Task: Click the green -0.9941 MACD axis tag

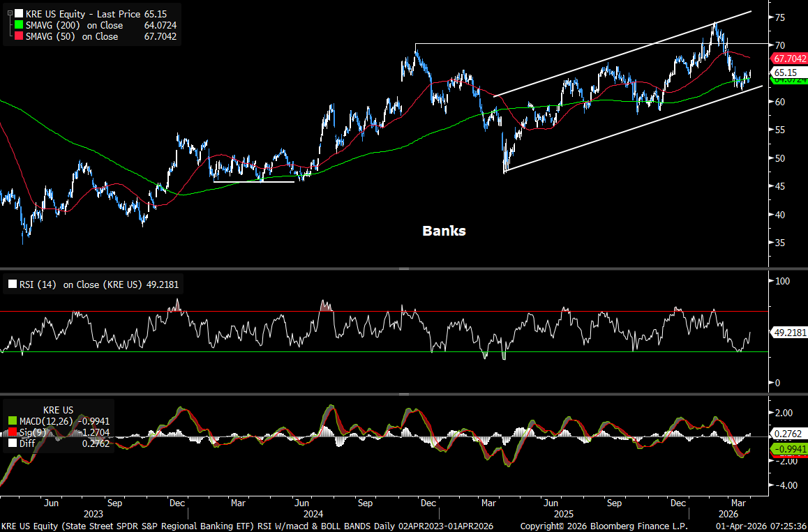Action: tap(788, 450)
